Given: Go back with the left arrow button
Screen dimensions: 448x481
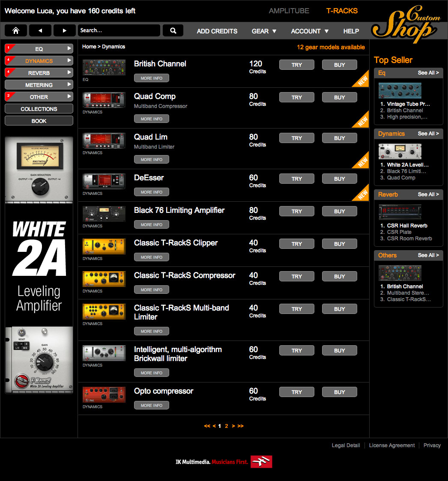Looking at the screenshot, I should pyautogui.click(x=40, y=30).
